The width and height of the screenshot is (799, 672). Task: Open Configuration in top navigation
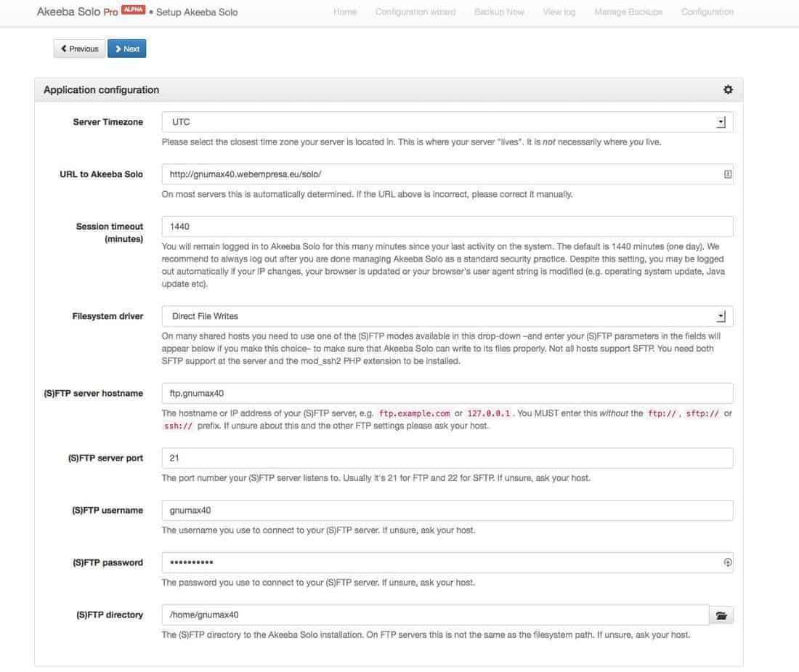tap(707, 12)
